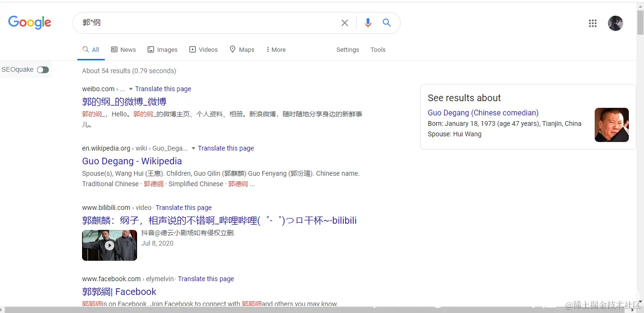Clear the search box with the X icon

345,22
